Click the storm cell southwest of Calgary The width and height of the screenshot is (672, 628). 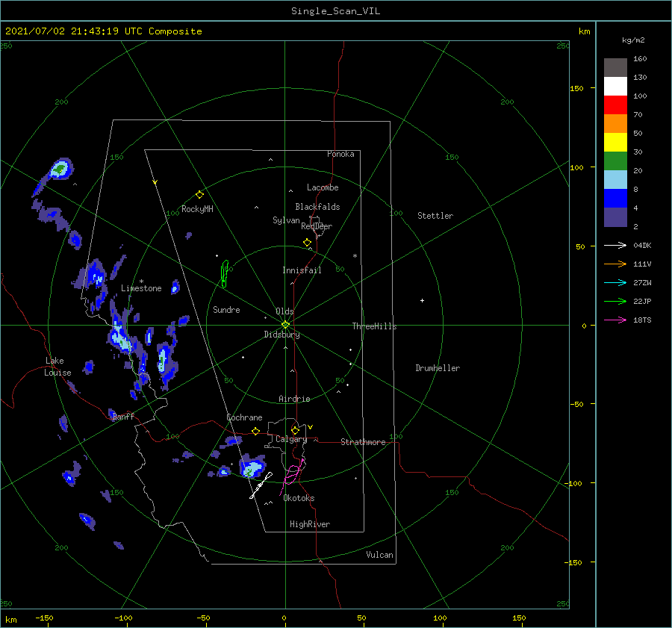click(252, 467)
